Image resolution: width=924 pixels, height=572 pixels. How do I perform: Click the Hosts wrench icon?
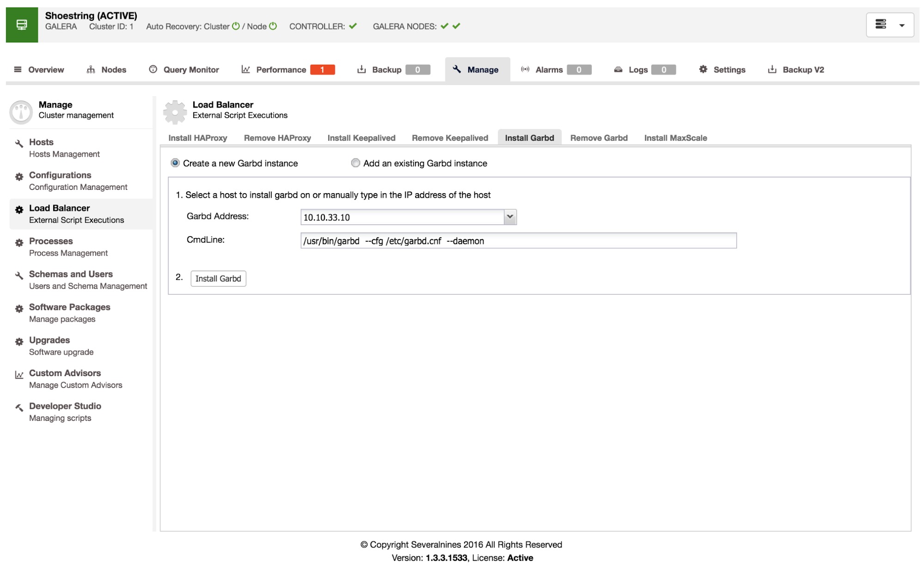pos(19,143)
